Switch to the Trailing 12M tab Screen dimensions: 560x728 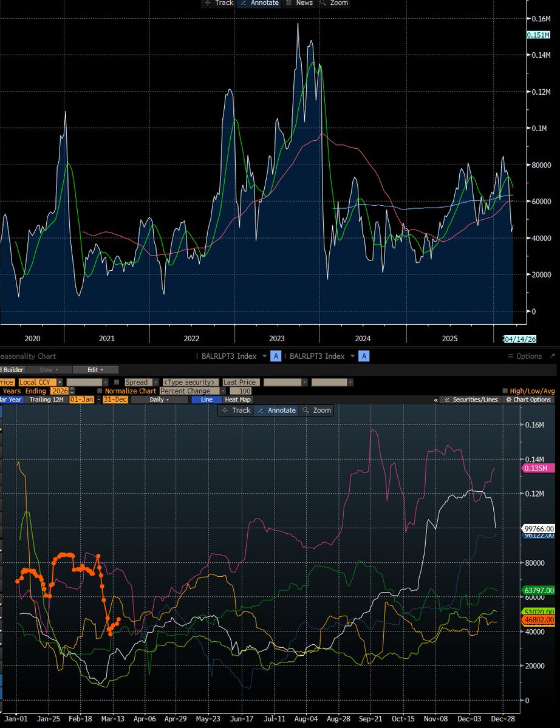(46, 400)
